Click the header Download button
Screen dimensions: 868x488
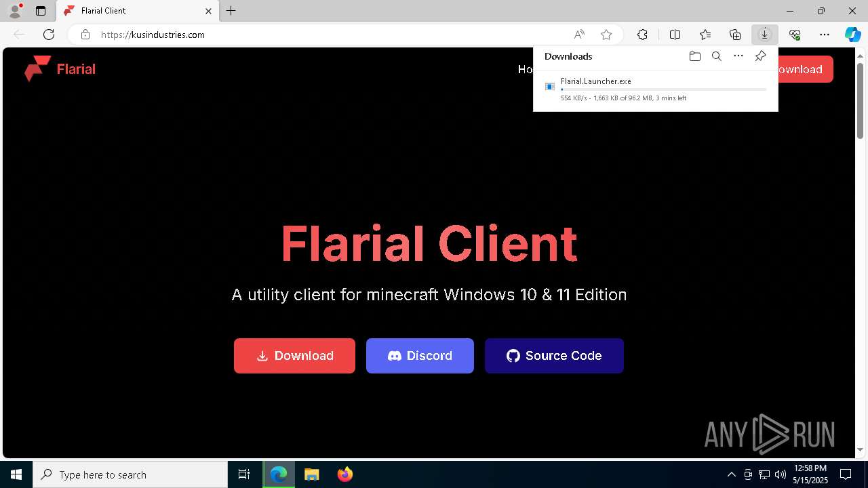pos(806,69)
